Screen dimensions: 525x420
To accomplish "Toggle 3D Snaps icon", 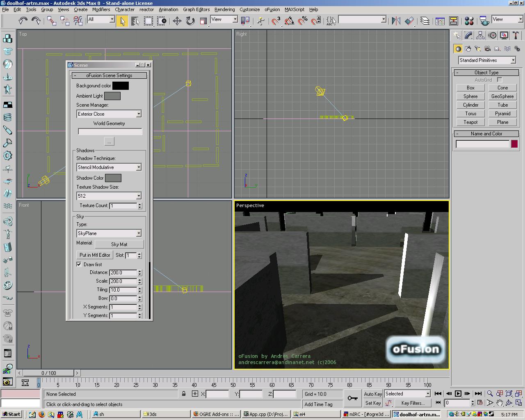I will [x=276, y=21].
